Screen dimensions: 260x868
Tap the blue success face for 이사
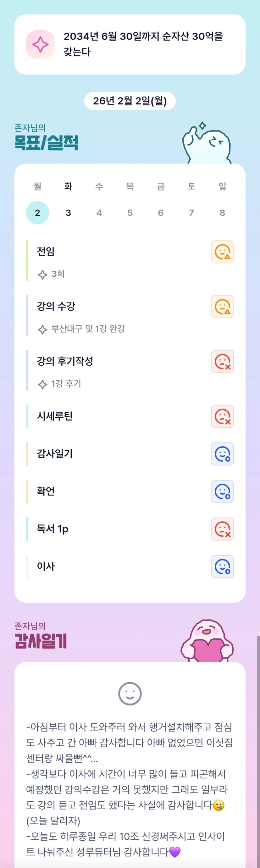click(x=222, y=567)
